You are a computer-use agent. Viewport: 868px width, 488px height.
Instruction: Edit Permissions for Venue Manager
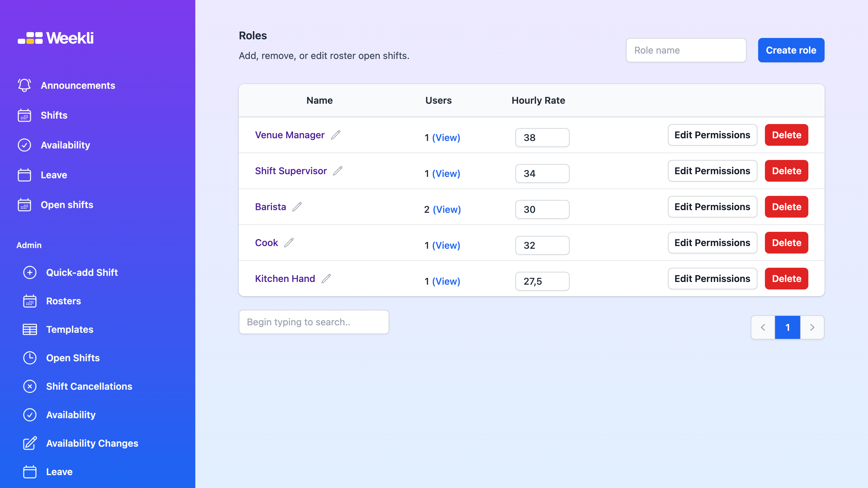pos(712,135)
